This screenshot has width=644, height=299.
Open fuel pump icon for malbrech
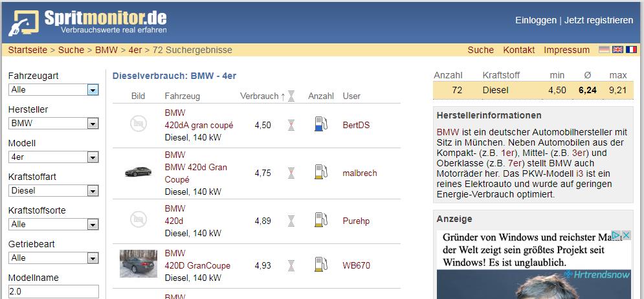tap(320, 172)
